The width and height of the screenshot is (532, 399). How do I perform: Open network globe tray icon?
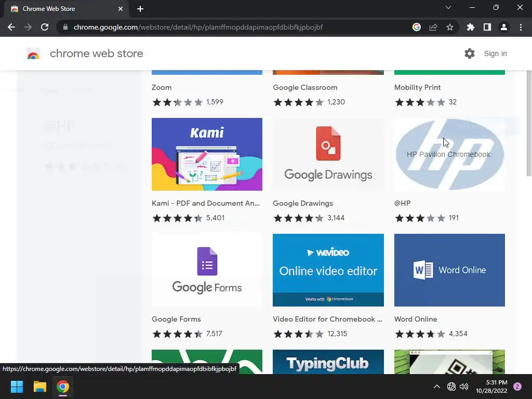pyautogui.click(x=451, y=387)
